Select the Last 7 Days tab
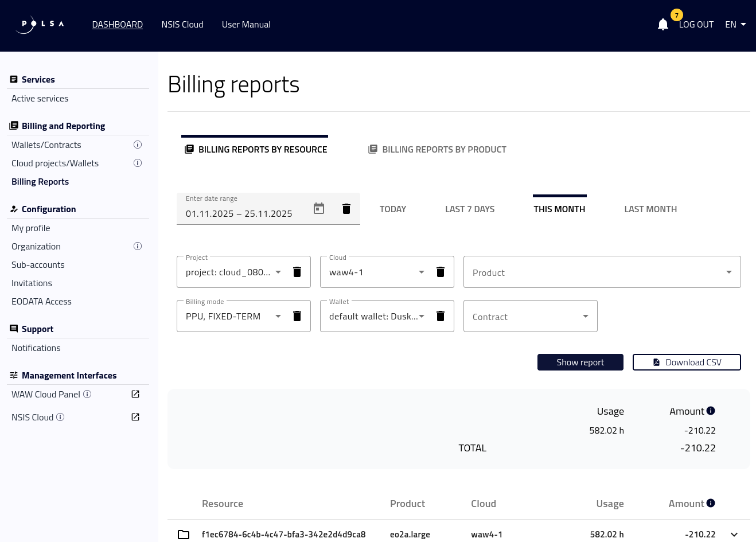This screenshot has height=542, width=756. 470,209
